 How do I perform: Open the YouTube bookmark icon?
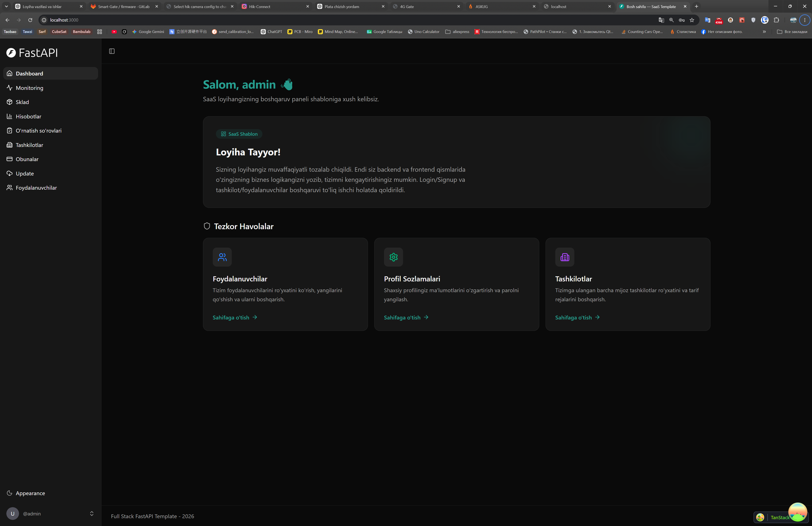click(114, 32)
